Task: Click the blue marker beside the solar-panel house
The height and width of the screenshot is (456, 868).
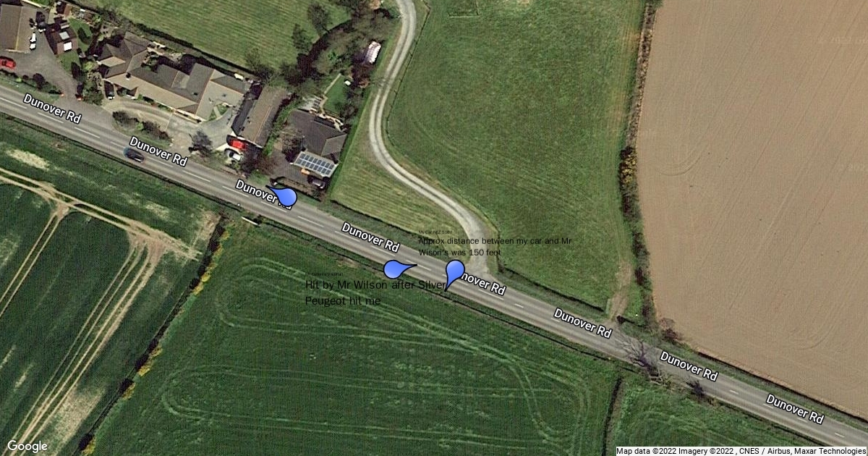Action: click(285, 195)
